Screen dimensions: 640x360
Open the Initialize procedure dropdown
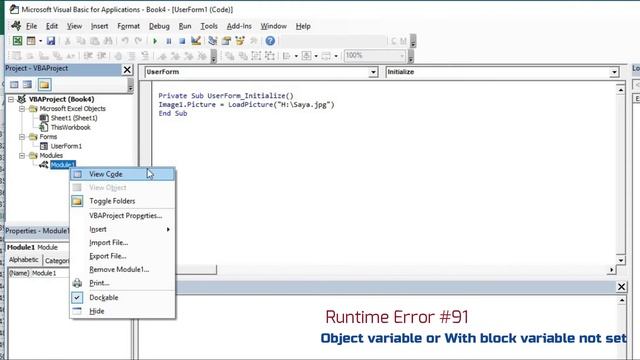pos(614,72)
